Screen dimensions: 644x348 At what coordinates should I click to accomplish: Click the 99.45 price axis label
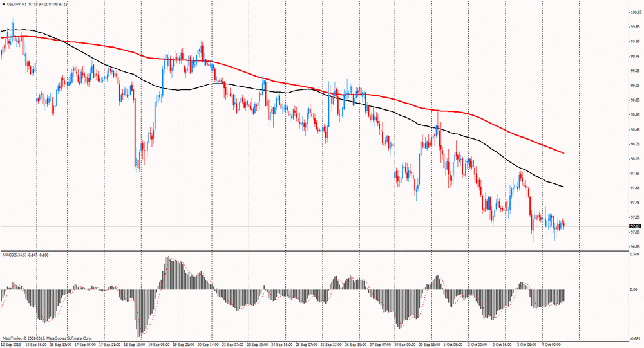(635, 56)
